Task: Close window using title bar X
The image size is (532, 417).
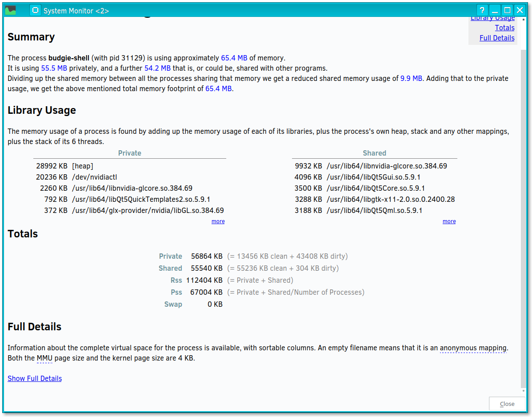Action: click(520, 10)
